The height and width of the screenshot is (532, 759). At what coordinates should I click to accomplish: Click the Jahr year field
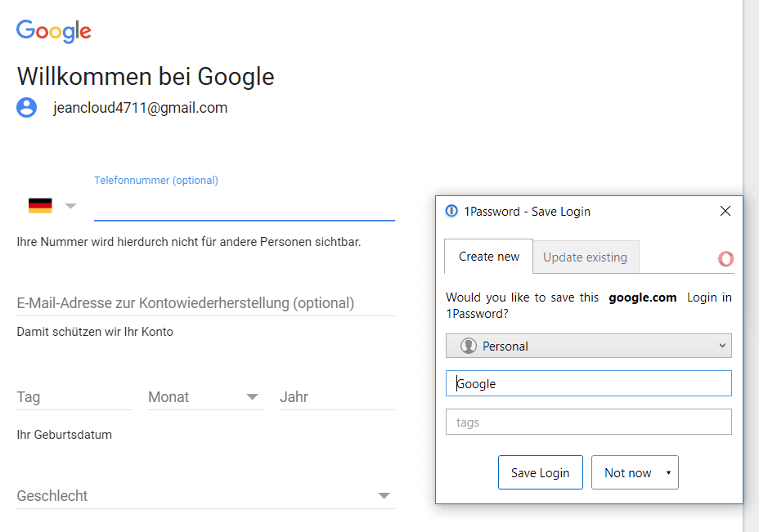338,397
